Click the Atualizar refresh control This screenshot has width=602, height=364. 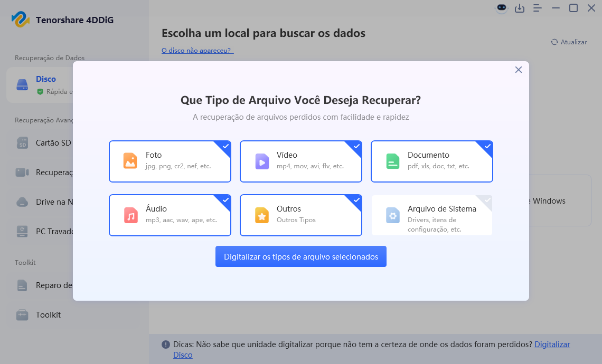click(x=569, y=42)
